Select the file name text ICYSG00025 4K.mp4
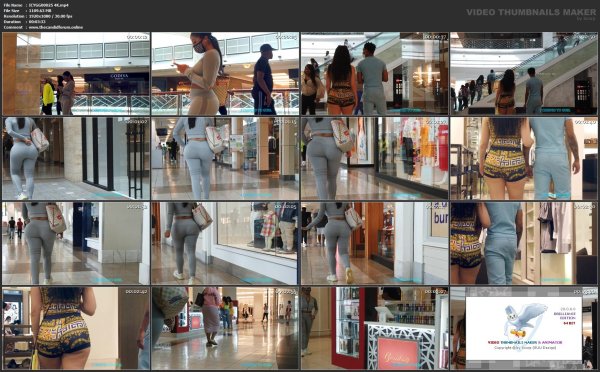This screenshot has width=600, height=372. click(49, 5)
